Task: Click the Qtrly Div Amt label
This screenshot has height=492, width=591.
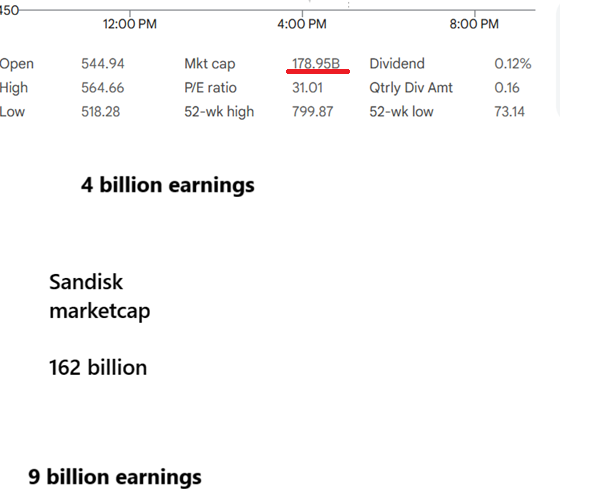Action: (x=411, y=88)
